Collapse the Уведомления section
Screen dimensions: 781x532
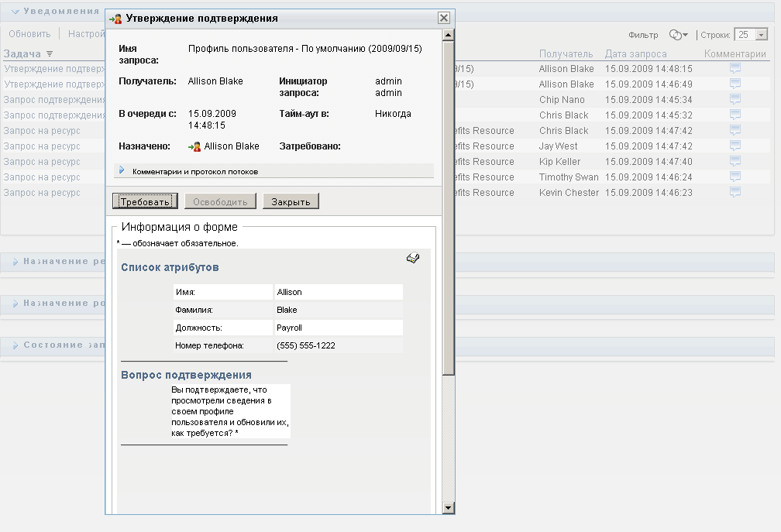tap(15, 12)
